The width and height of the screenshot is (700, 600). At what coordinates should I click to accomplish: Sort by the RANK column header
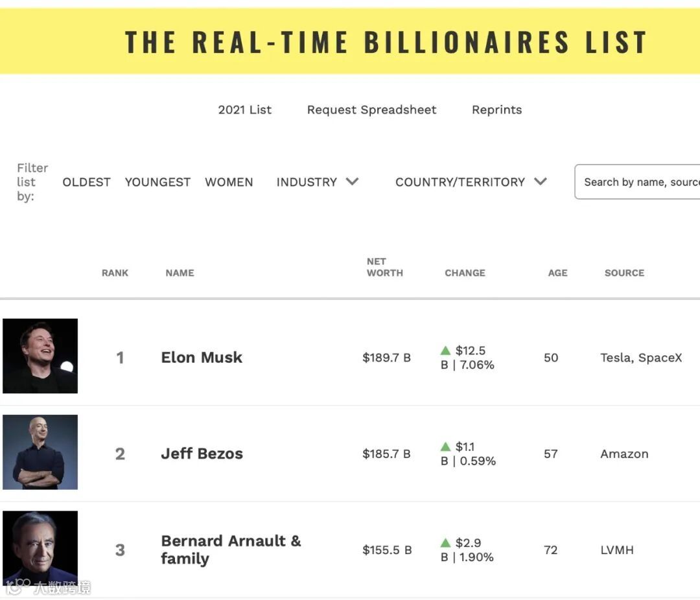[x=115, y=273]
